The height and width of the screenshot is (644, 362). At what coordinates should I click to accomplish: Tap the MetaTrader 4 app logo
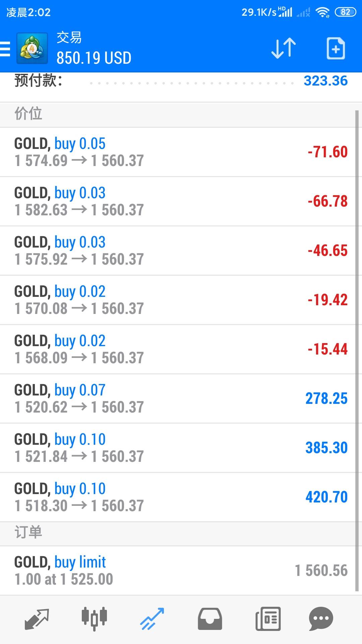pyautogui.click(x=32, y=49)
